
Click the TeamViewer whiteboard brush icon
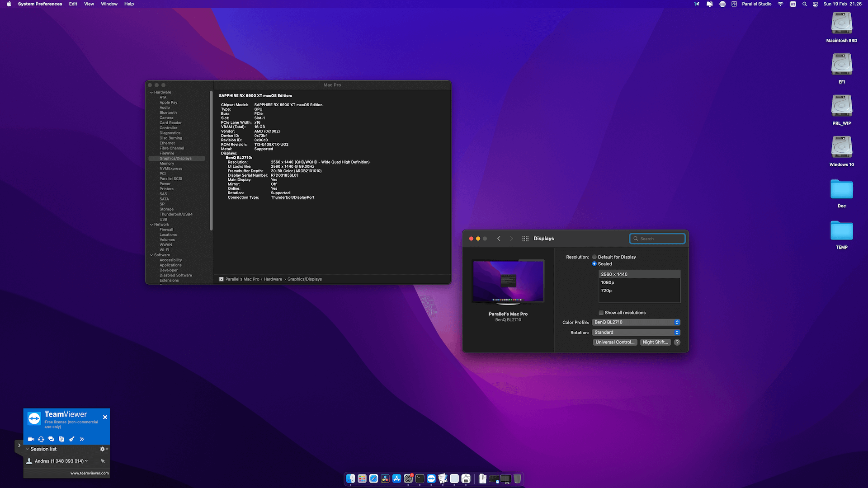71,439
